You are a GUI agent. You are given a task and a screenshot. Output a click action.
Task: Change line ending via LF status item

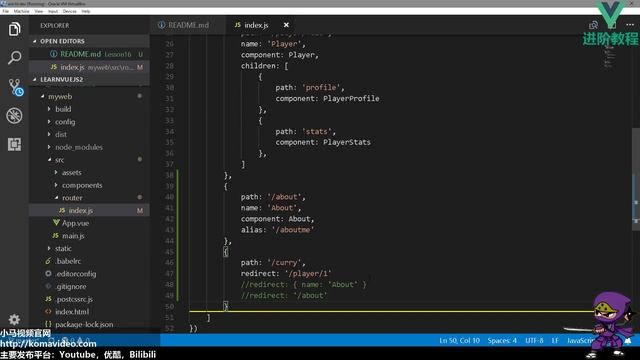[x=555, y=340]
